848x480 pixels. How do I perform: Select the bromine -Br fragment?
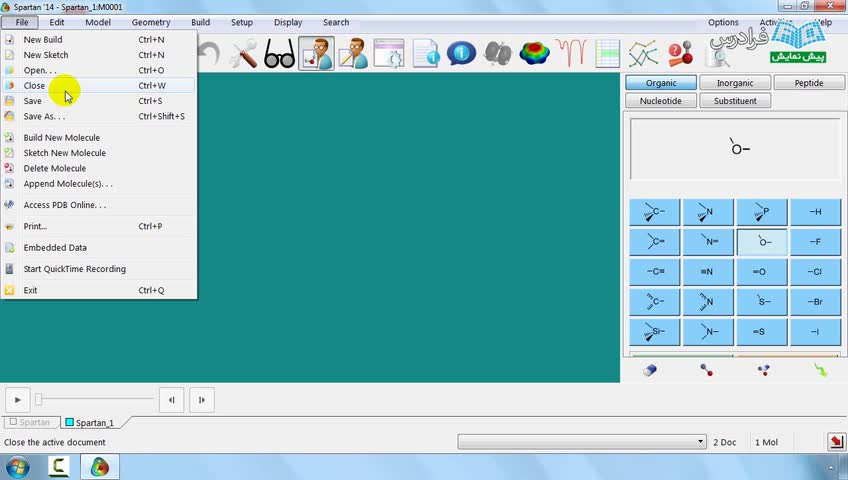click(815, 302)
